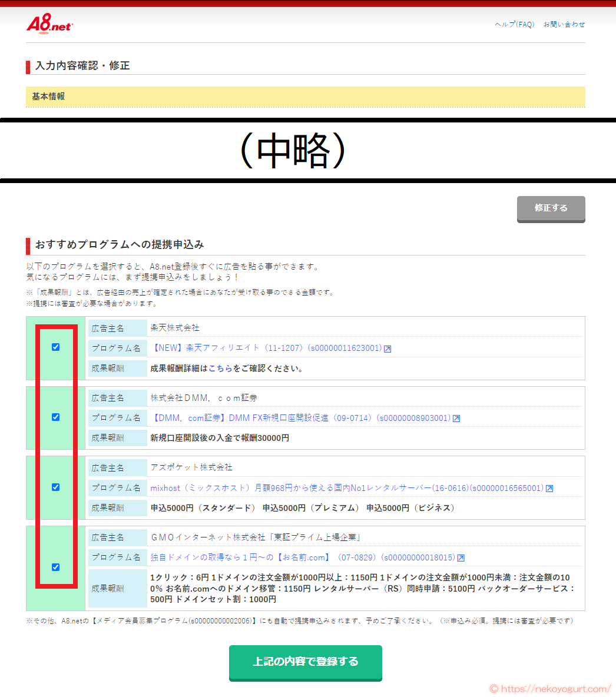Uncheck the アズポケット mixhost program checkbox
Image resolution: width=616 pixels, height=697 pixels.
[55, 487]
